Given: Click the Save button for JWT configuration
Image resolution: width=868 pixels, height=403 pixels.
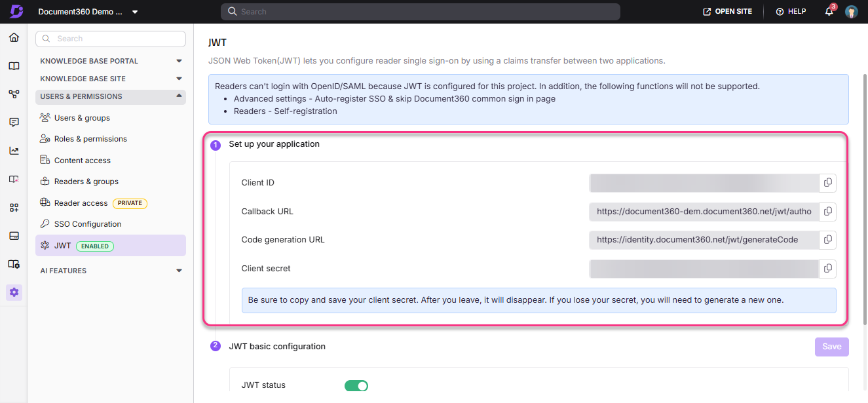Looking at the screenshot, I should 831,346.
